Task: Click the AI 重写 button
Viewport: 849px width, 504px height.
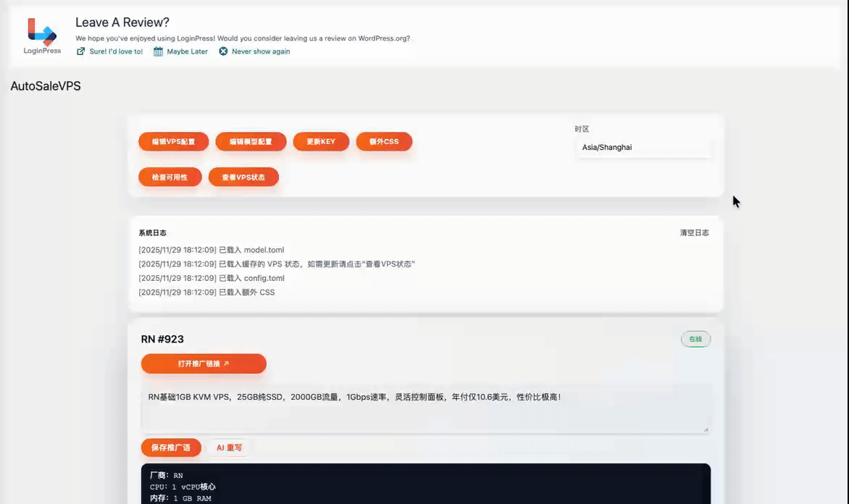Action: [x=229, y=448]
